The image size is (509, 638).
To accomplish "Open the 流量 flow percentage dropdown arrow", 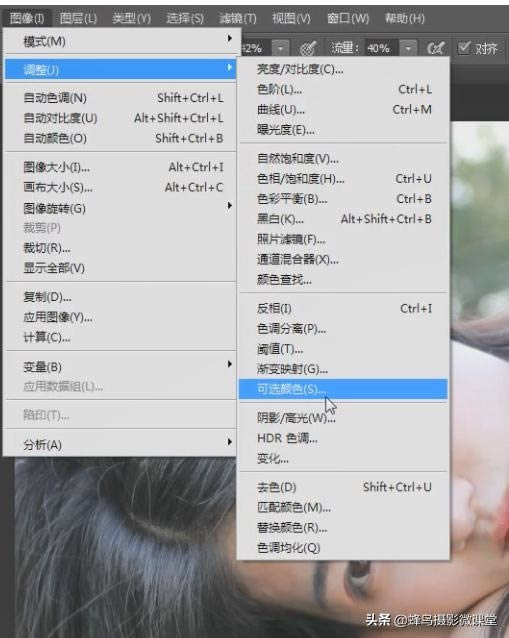I will 408,48.
